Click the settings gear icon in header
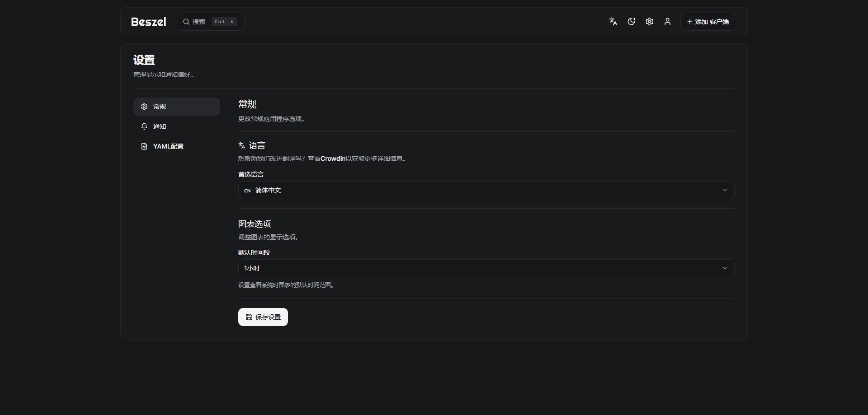868x415 pixels. point(649,22)
